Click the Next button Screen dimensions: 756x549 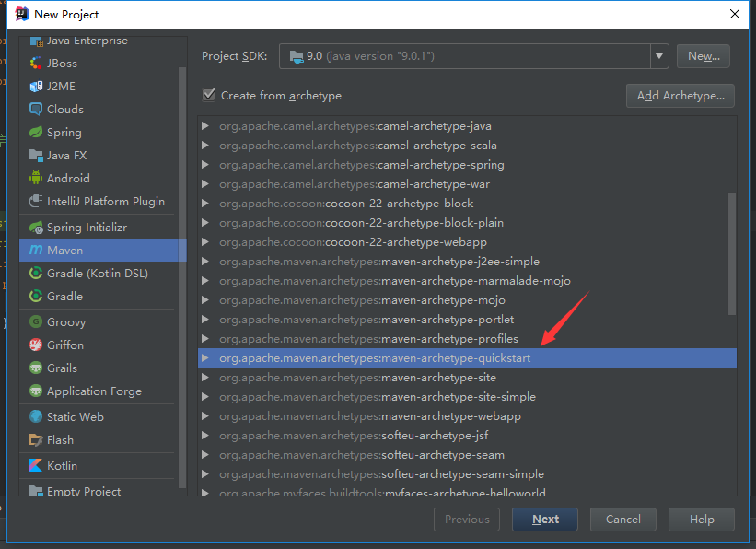tap(545, 520)
